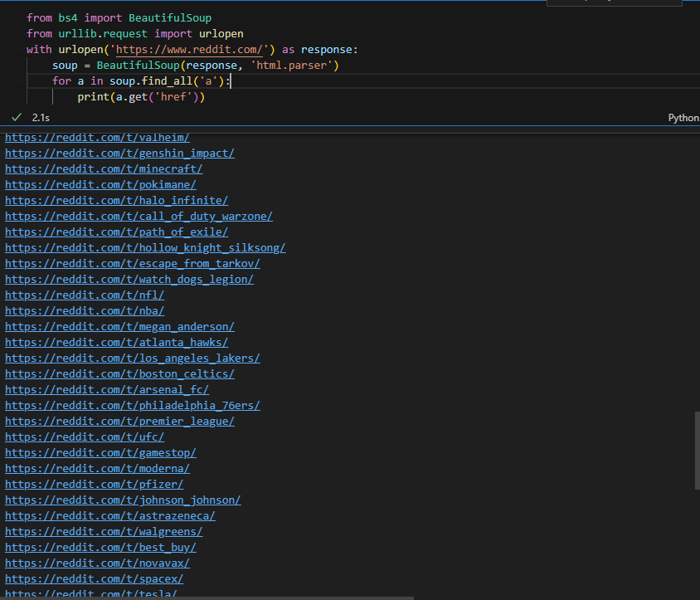700x600 pixels.
Task: Open the call_of_duty_warzone link
Action: click(139, 217)
